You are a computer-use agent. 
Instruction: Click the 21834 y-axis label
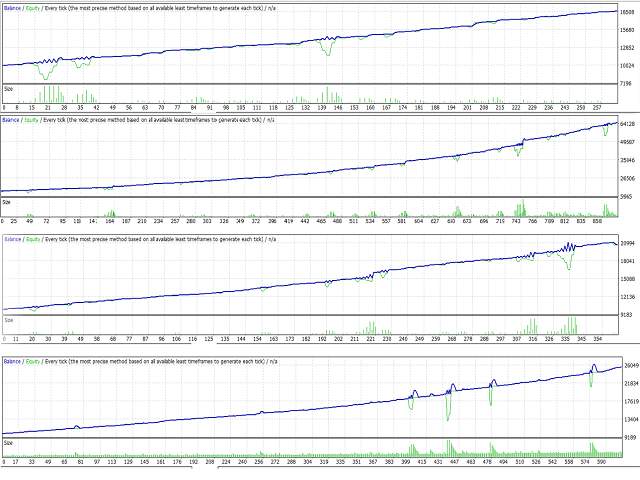tap(631, 384)
